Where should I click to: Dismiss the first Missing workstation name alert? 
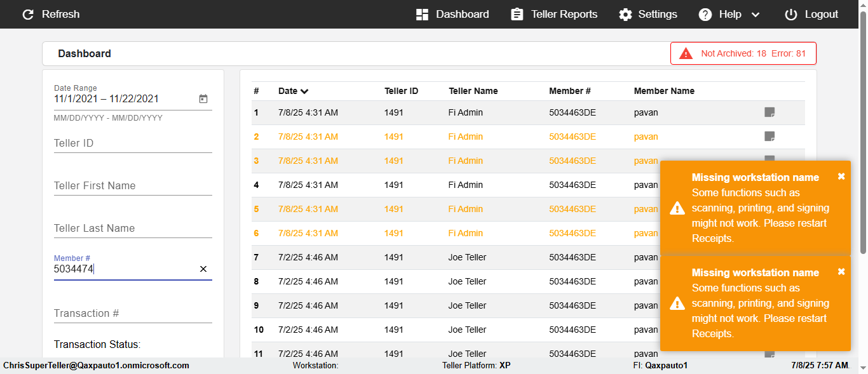click(841, 177)
